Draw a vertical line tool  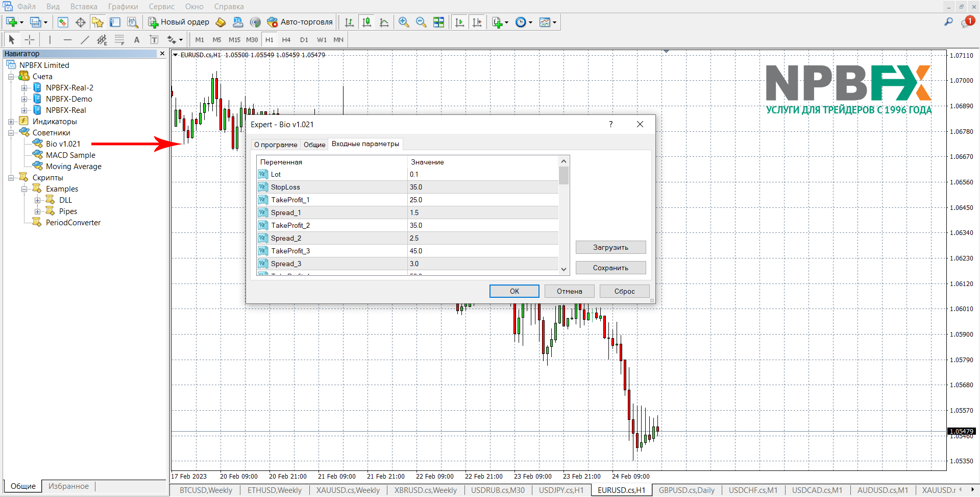pyautogui.click(x=50, y=39)
